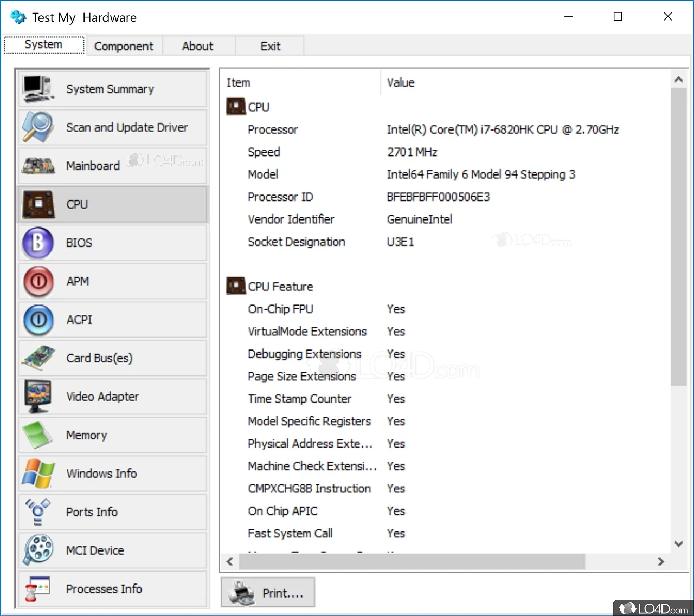Open System Summary computer icon

(38, 89)
